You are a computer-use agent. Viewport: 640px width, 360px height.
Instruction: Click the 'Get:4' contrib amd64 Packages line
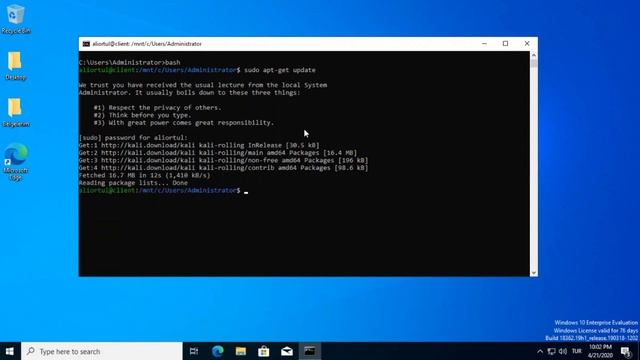point(223,168)
